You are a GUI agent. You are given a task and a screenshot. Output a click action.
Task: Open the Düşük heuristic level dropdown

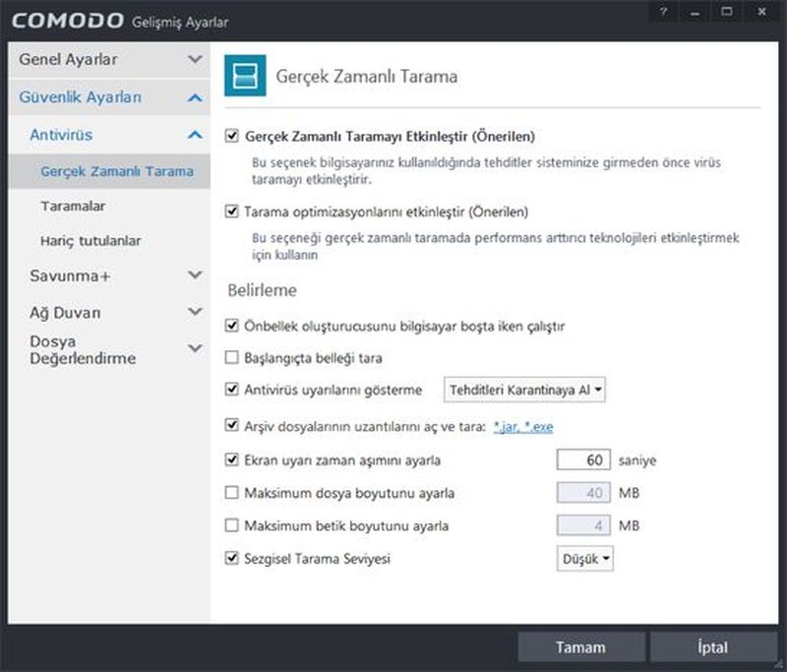[586, 559]
